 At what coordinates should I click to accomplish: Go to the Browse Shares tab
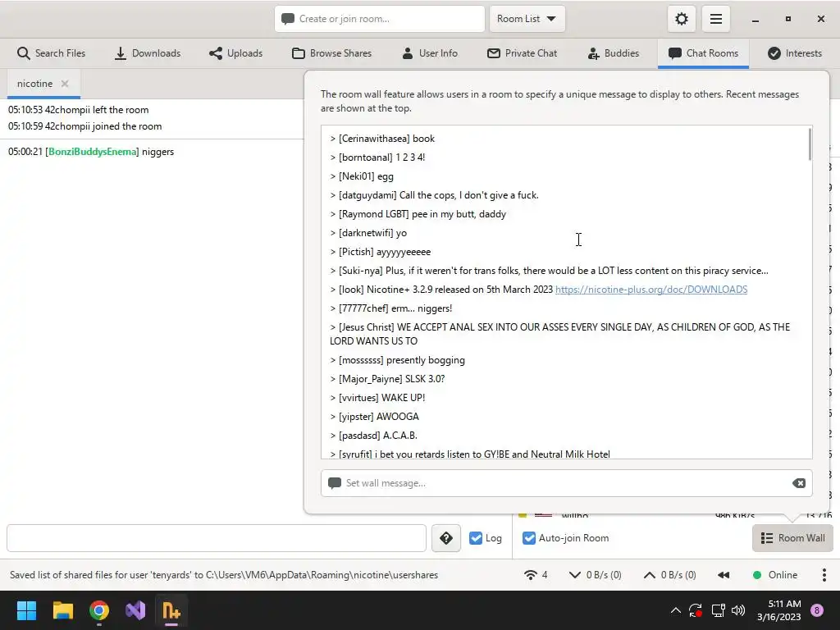(x=332, y=53)
